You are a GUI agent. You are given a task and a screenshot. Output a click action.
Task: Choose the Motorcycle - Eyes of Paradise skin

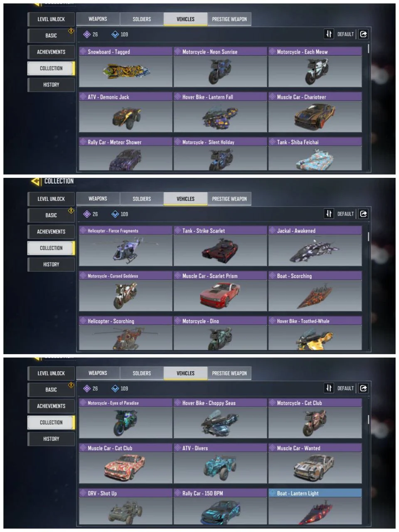point(126,419)
